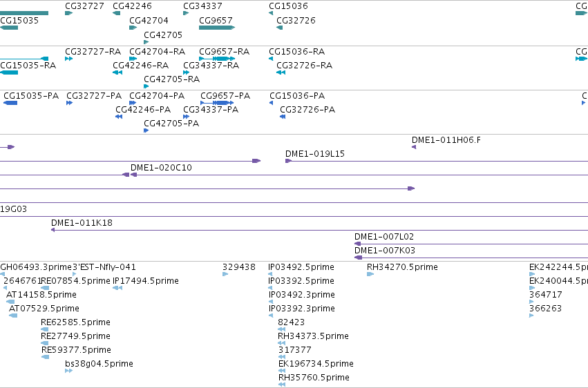Click the 2646761 EST label
The width and height of the screenshot is (588, 388).
click(21, 280)
